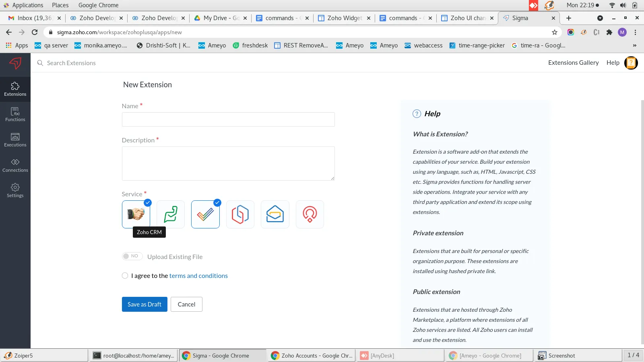This screenshot has width=644, height=362.
Task: Click the Save as Draft button
Action: click(144, 304)
